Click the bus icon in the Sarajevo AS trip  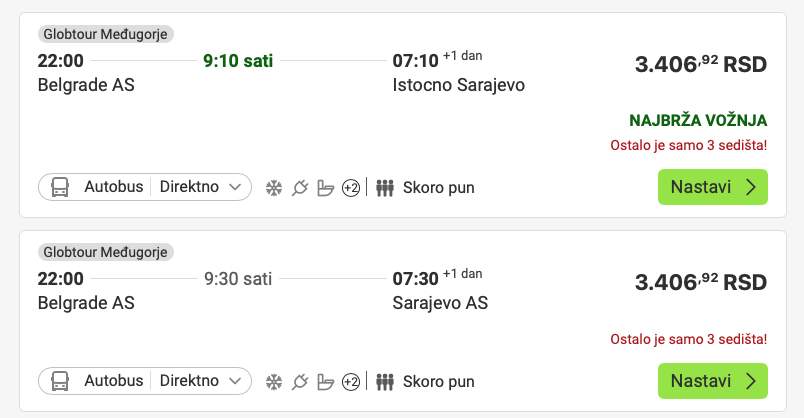[x=61, y=381]
